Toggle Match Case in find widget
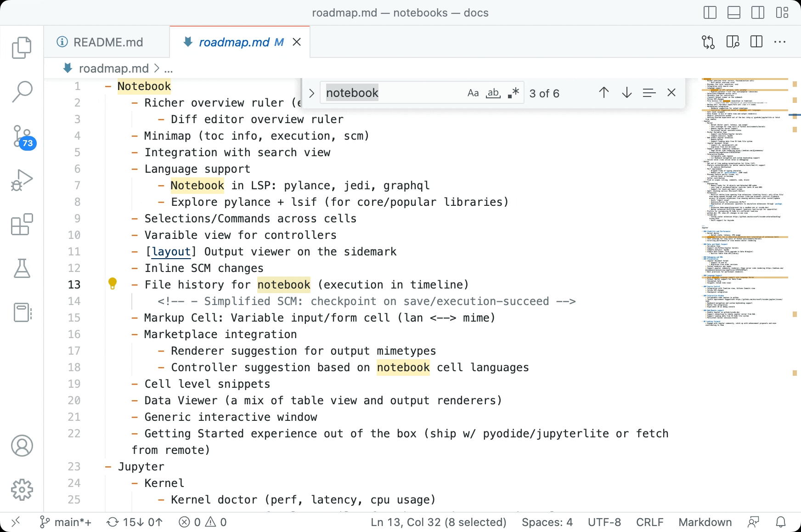The width and height of the screenshot is (801, 532). [x=473, y=93]
